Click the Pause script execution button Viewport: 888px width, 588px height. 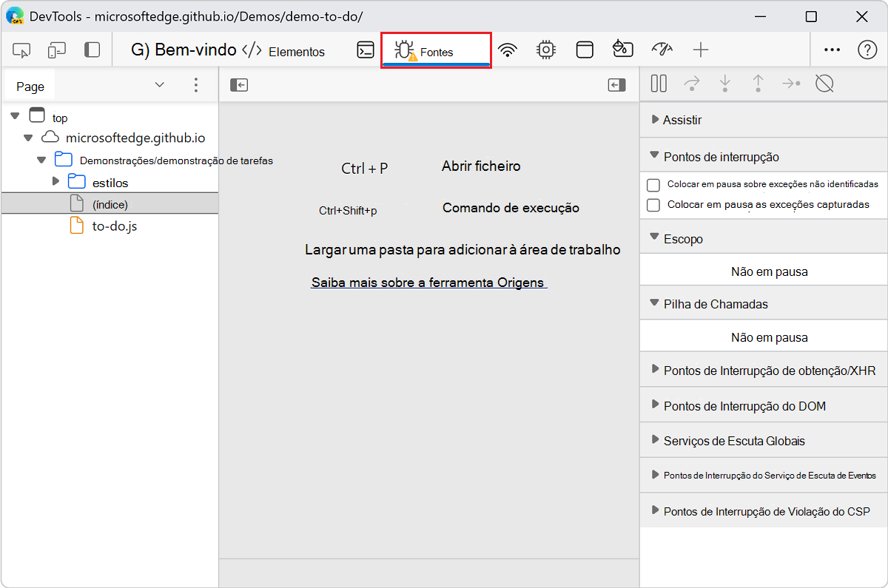point(659,84)
